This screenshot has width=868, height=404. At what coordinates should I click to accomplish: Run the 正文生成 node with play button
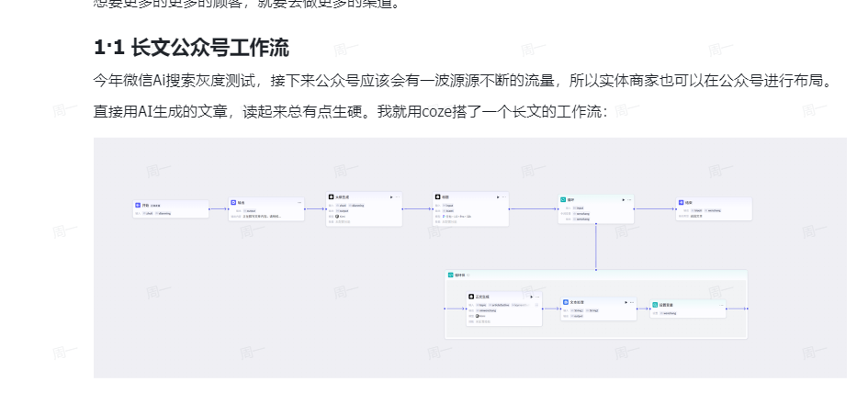(530, 297)
